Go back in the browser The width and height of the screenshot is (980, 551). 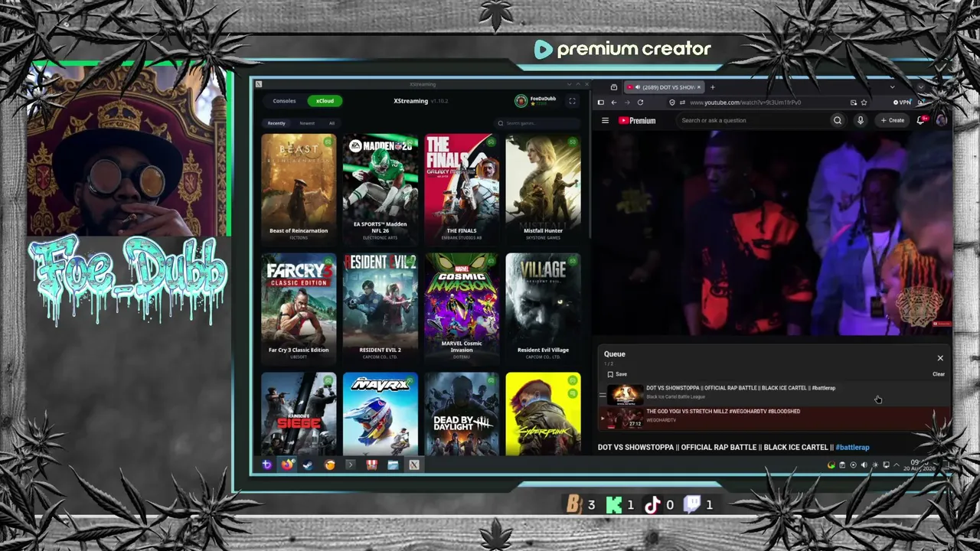point(613,103)
